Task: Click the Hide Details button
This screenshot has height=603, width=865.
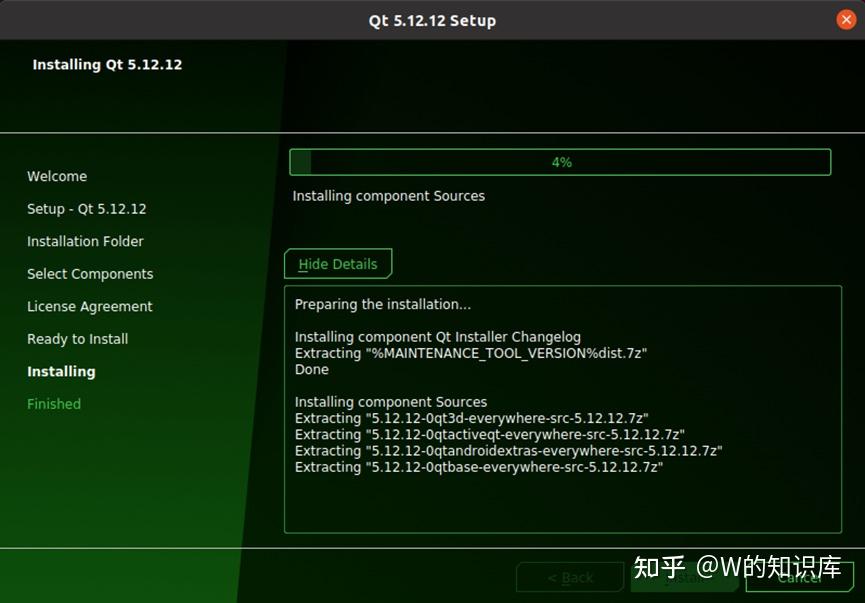Action: click(x=338, y=264)
